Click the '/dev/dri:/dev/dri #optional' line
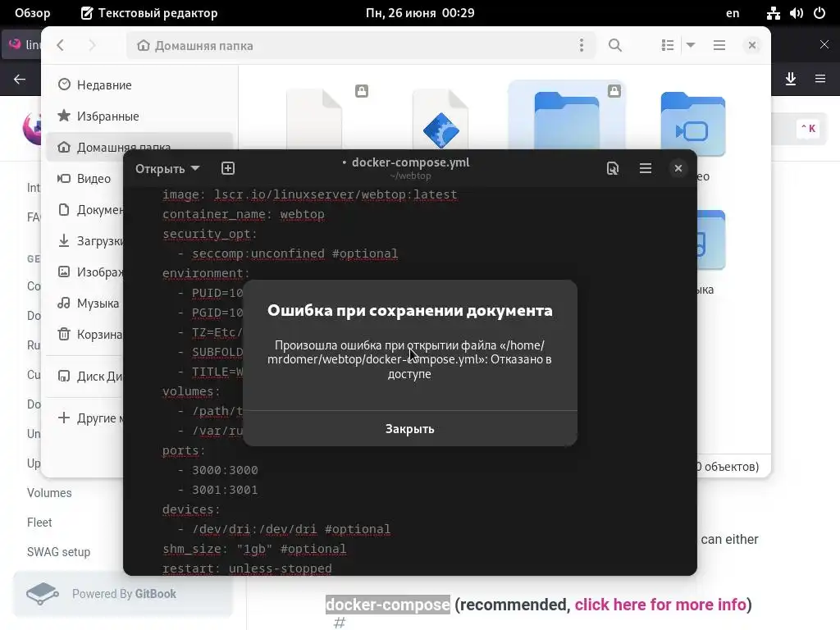840x630 pixels. pos(291,529)
